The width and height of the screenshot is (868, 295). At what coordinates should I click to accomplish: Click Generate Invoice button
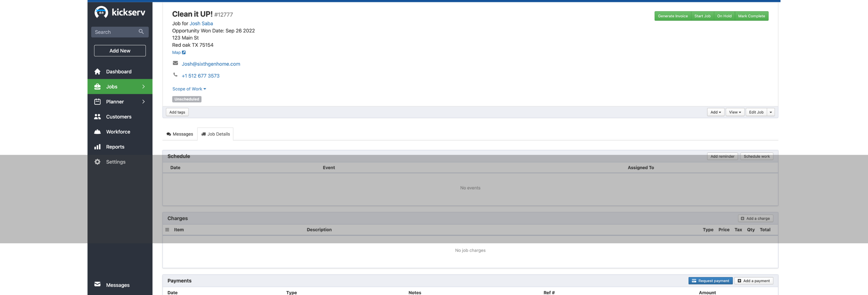coord(673,16)
